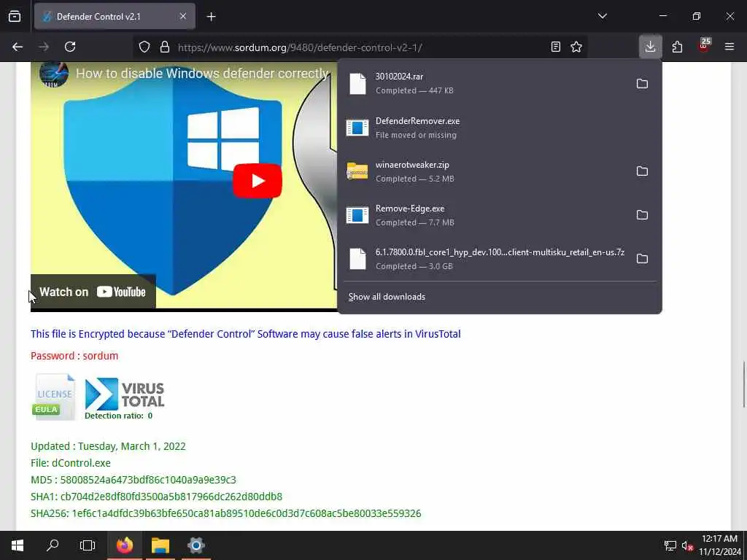Click the 'This file is Encrypted' notice text
747x560 pixels.
[x=245, y=334]
